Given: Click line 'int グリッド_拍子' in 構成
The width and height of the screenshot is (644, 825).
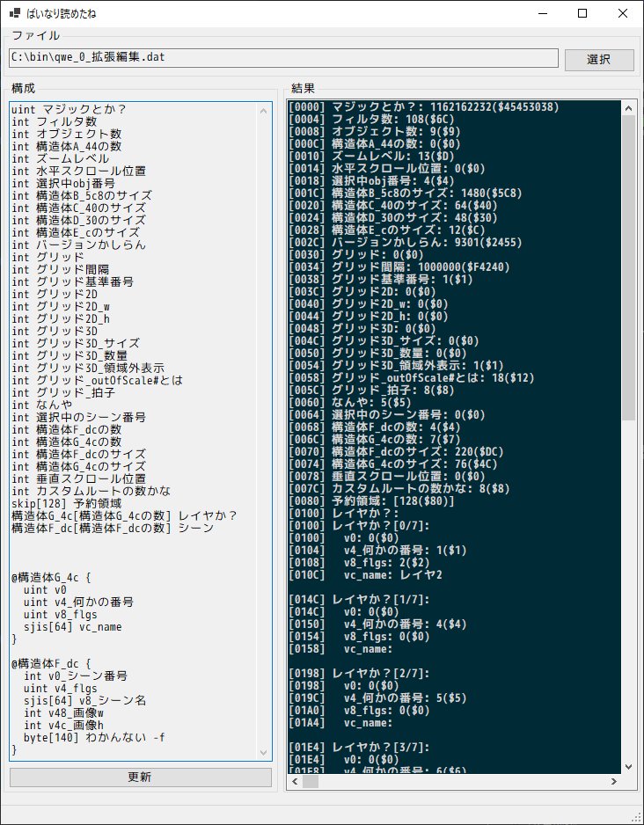Looking at the screenshot, I should pos(63,392).
